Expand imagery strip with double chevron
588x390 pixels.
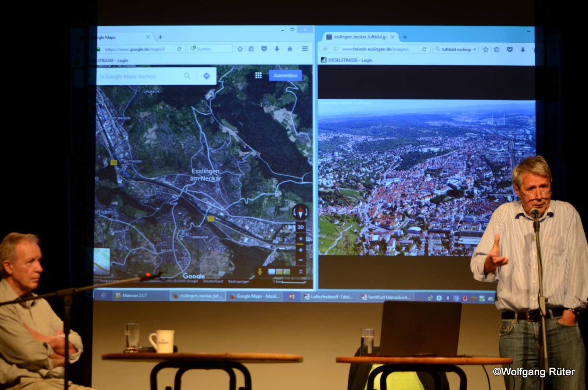[301, 272]
